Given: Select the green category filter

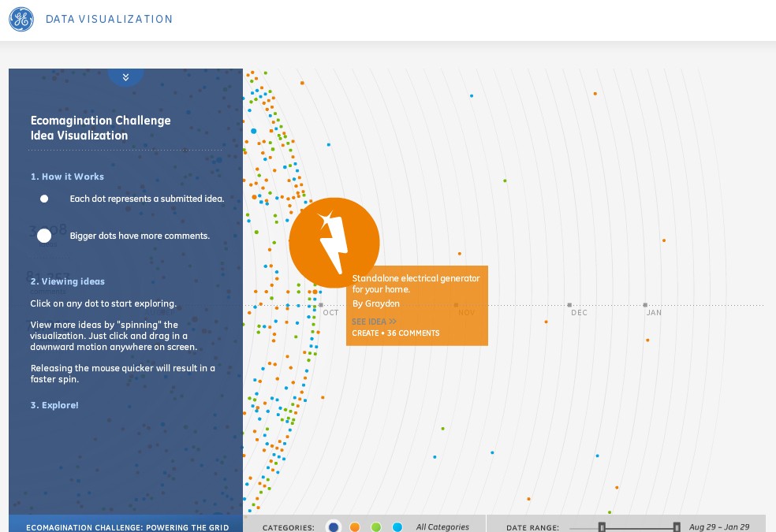Looking at the screenshot, I should pos(376,527).
